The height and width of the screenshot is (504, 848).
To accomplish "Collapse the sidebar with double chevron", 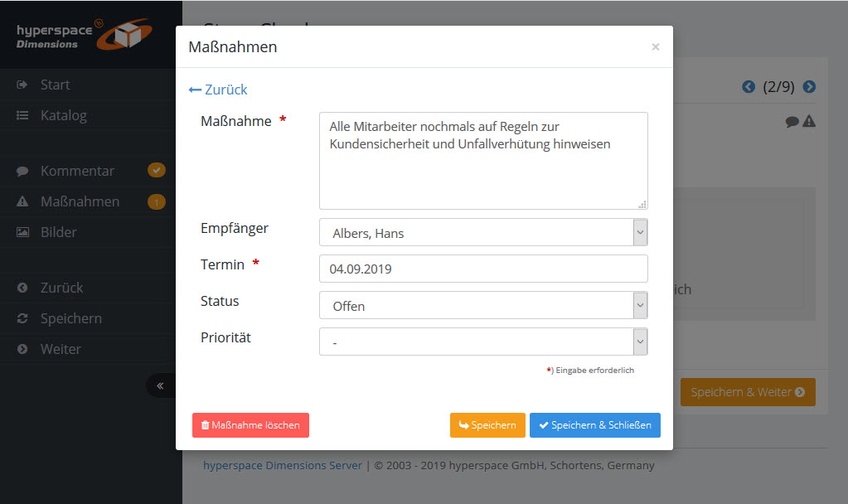I will 160,385.
